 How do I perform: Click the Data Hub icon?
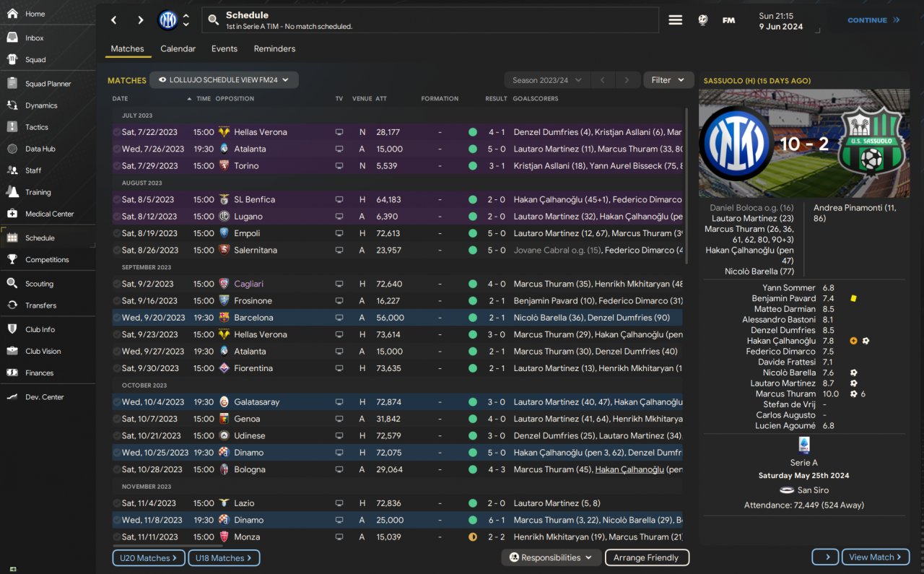12,149
